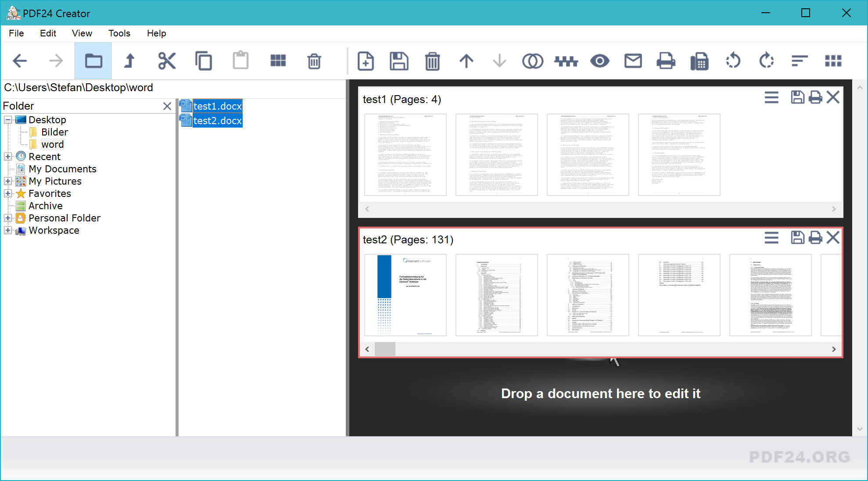Select the Desktop tree item
The image size is (868, 481).
click(47, 120)
